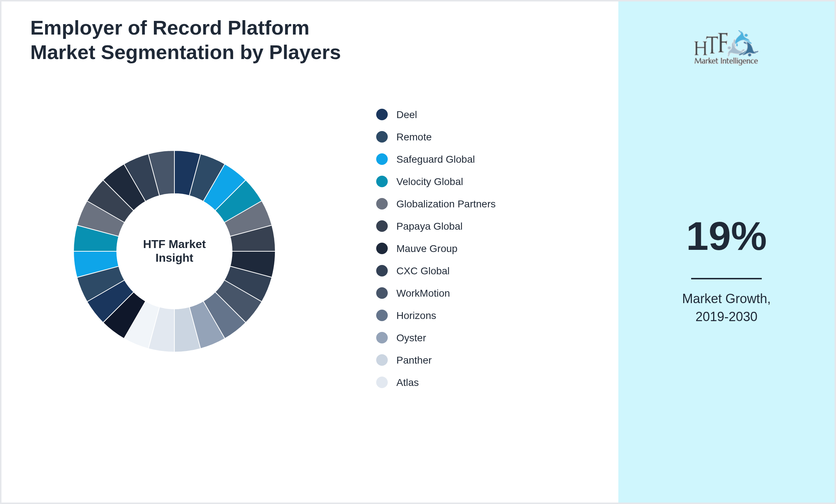Click the Oyster legend color dot

(x=382, y=338)
